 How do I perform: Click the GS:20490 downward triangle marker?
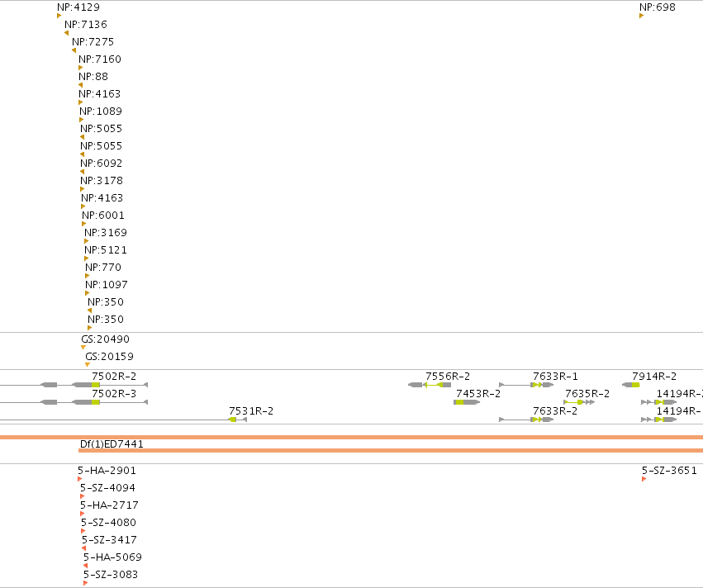pos(83,348)
